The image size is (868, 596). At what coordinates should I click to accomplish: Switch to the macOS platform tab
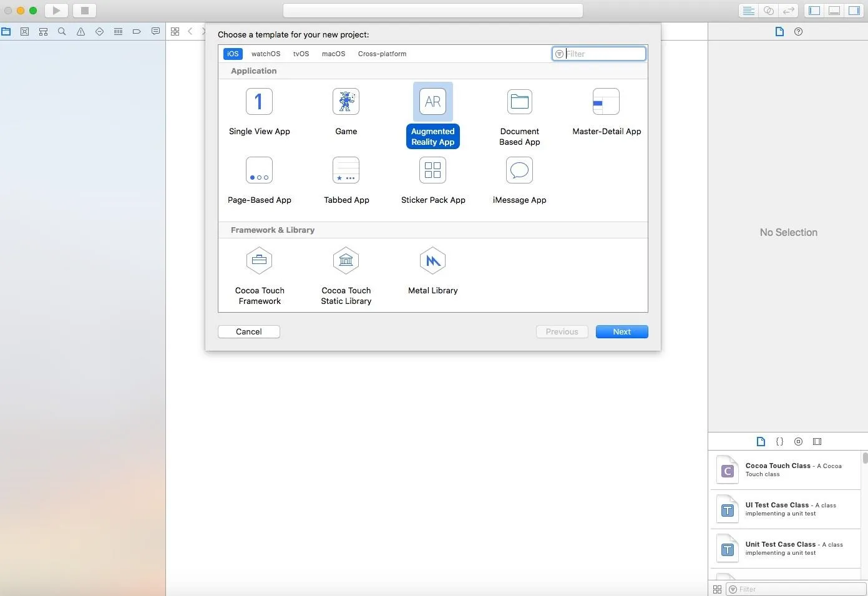tap(333, 54)
